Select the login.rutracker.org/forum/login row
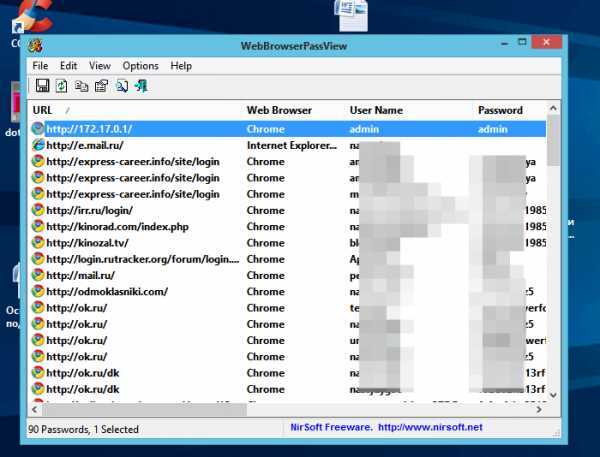Image resolution: width=600 pixels, height=457 pixels. pos(288,259)
